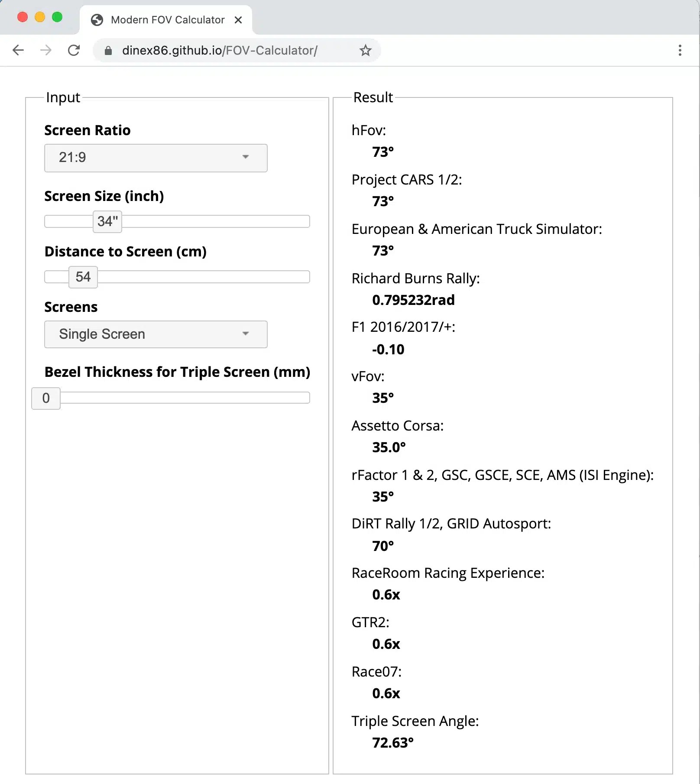Close the Modern FOV Calculator tab
This screenshot has height=784, width=700.
238,20
